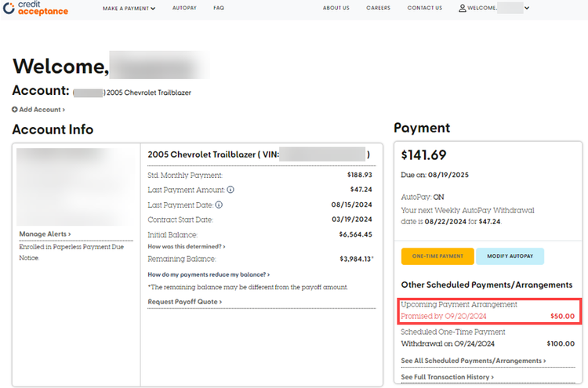Open the Manage Alerts link
588x388 pixels.
coord(45,234)
